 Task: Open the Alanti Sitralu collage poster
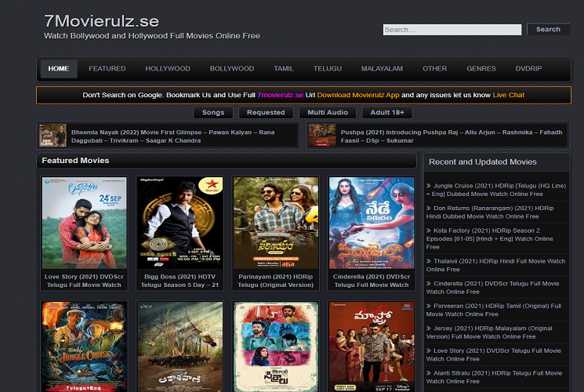(276, 347)
